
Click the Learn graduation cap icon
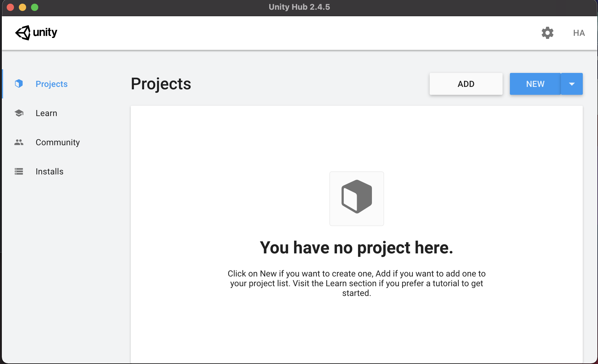click(19, 113)
